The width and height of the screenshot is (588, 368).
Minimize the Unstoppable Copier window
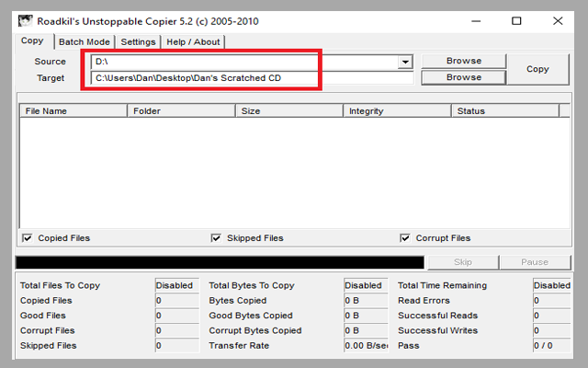click(x=476, y=21)
